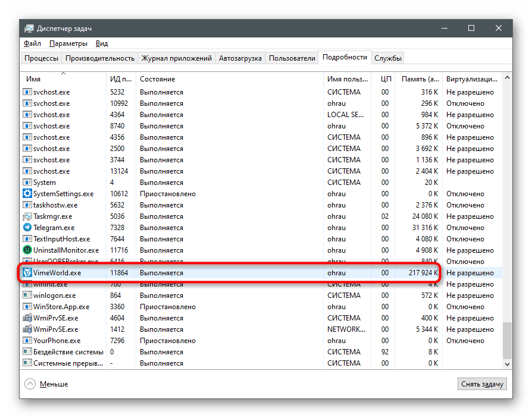Click the 24 080 K memory value
Viewport: 532px width, 418px height.
(425, 216)
